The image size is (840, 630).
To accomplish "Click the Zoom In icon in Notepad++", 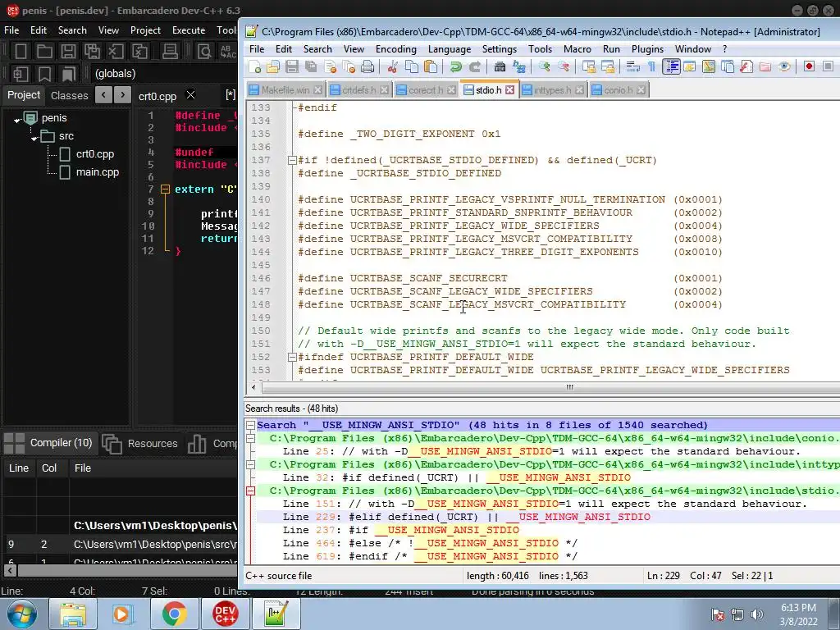I will [545, 67].
